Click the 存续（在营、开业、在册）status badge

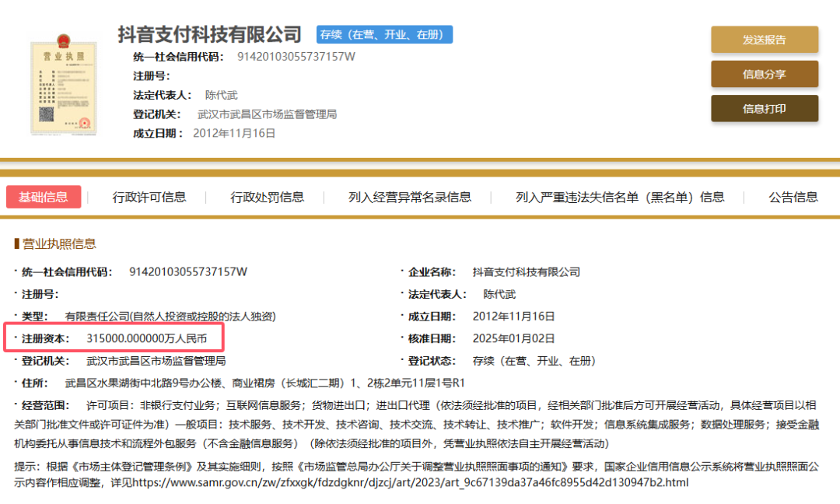coord(384,34)
